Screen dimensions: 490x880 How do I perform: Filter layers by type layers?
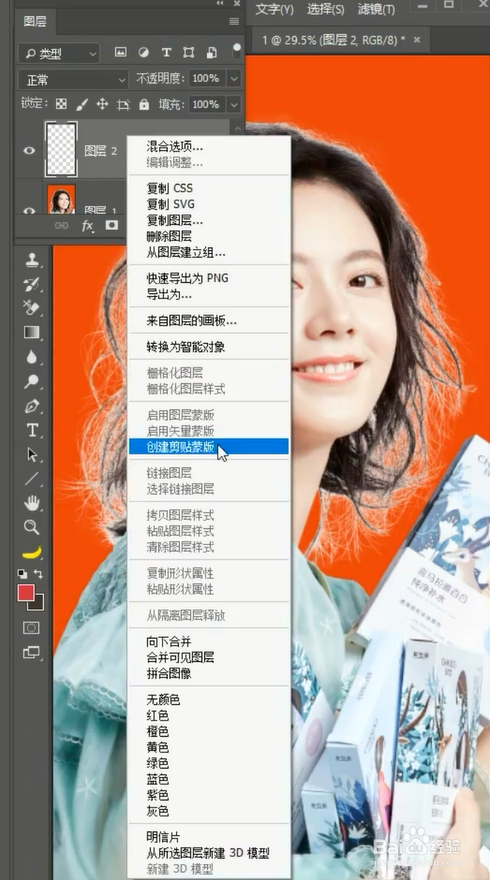pyautogui.click(x=166, y=52)
